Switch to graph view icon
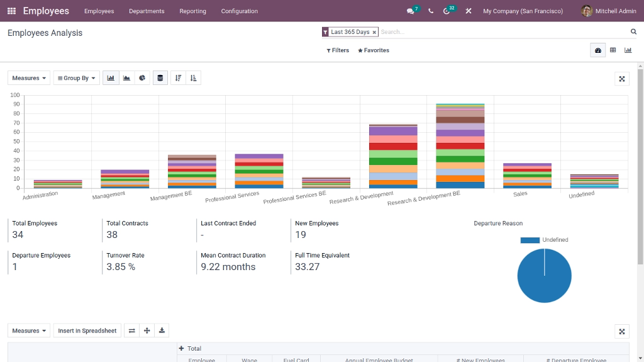The image size is (644, 362). (x=628, y=50)
